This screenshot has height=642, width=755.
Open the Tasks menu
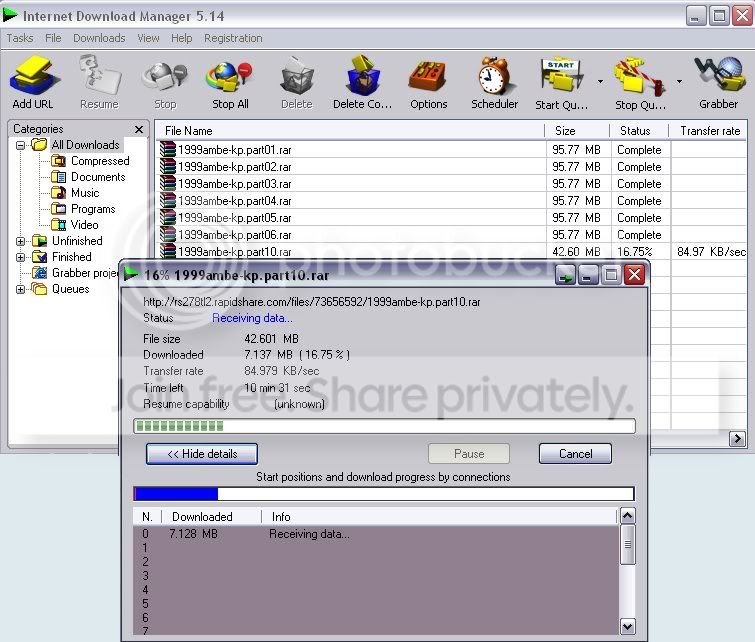tap(20, 38)
